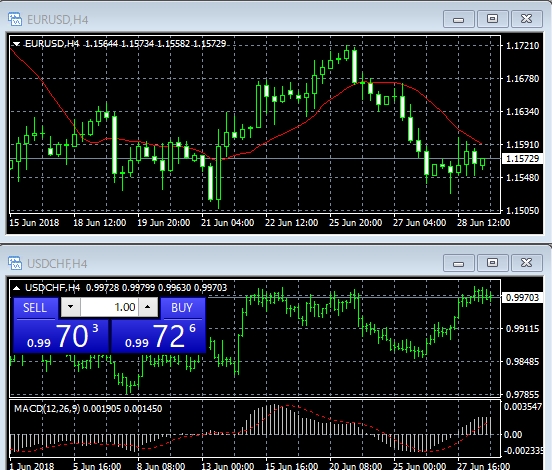Increase the lot volume with up arrow
Image resolution: width=552 pixels, height=470 pixels.
point(148,307)
